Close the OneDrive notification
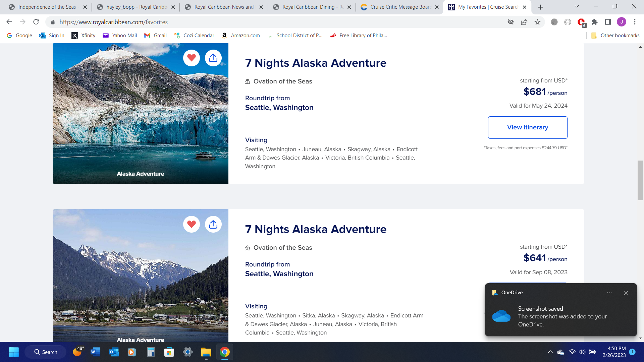Screen dimensions: 644x362 pos(626,293)
